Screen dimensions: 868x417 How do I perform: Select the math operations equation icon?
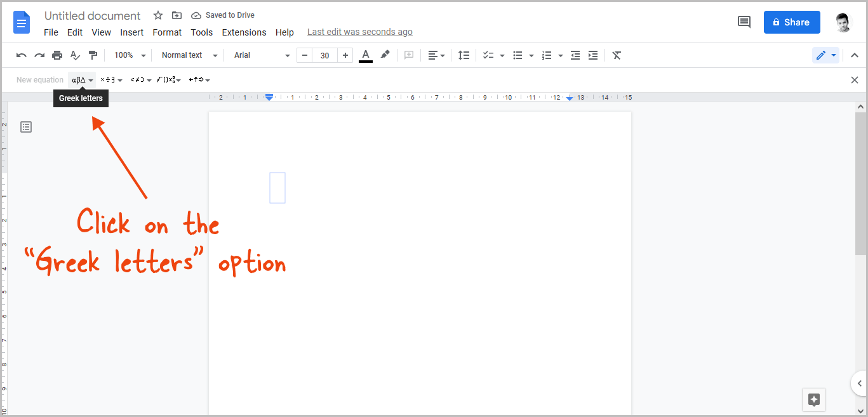108,79
